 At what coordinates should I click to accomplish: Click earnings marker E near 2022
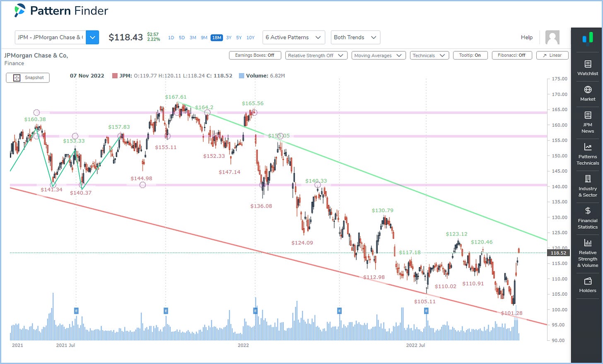(x=255, y=311)
